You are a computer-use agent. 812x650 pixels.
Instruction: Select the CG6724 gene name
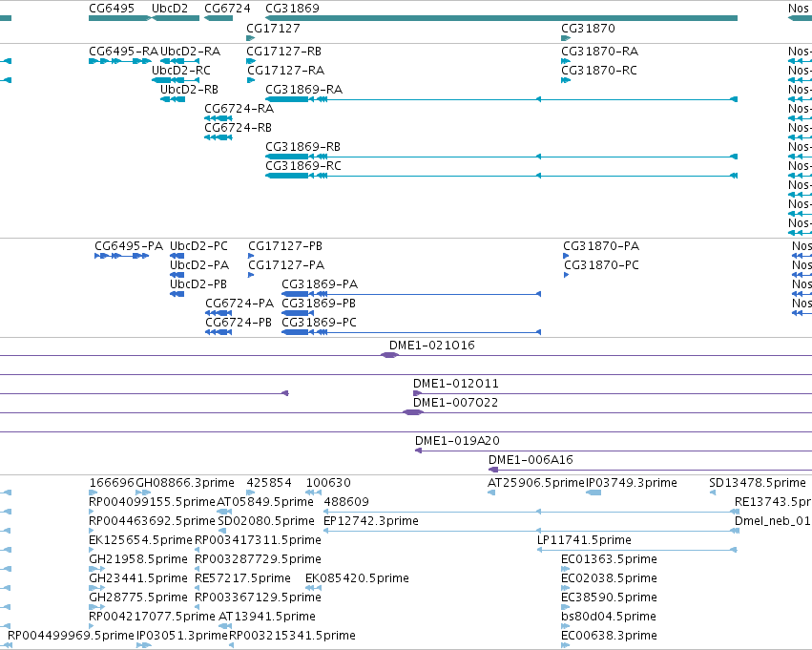coord(227,9)
